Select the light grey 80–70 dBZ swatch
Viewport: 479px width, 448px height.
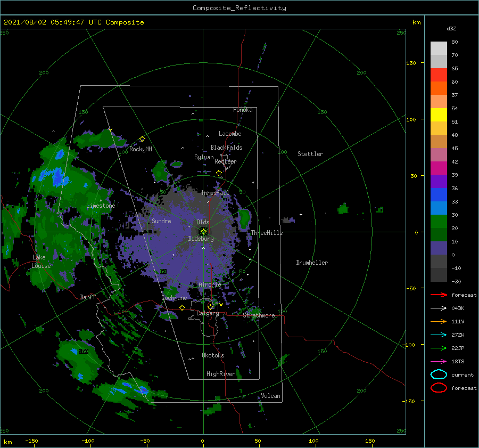point(439,48)
